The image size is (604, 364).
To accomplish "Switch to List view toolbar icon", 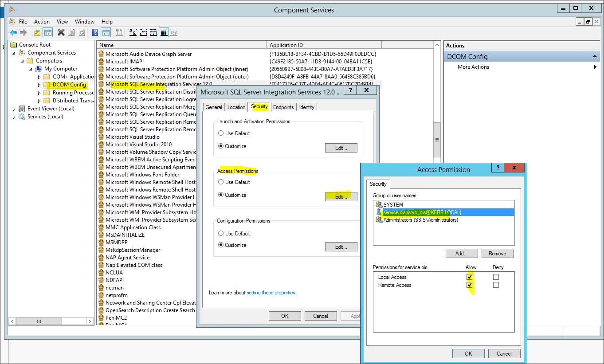I will click(153, 32).
